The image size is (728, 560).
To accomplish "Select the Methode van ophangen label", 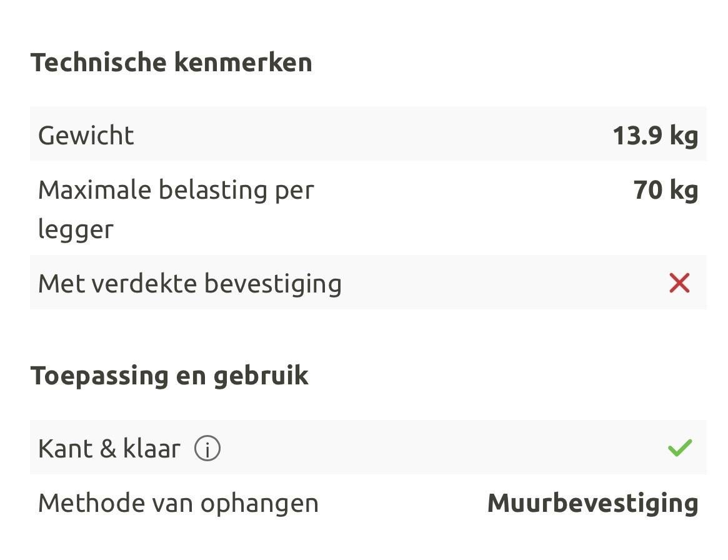I will [x=178, y=503].
